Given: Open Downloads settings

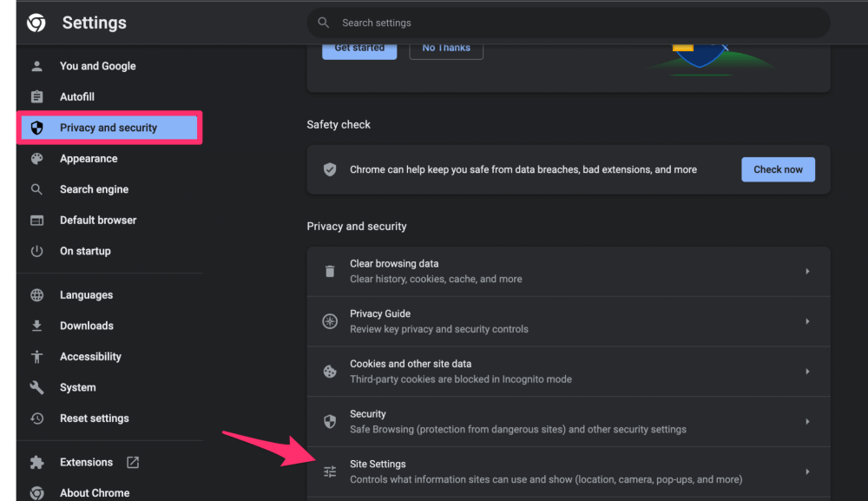Looking at the screenshot, I should [x=86, y=326].
